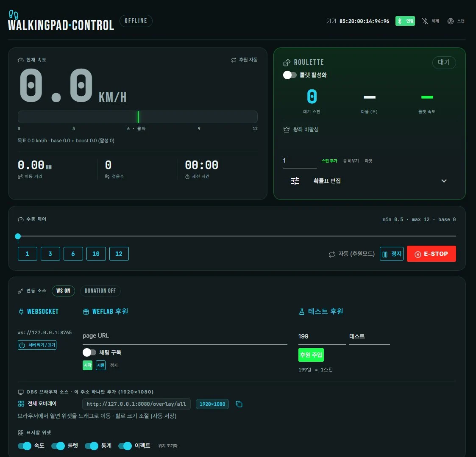The width and height of the screenshot is (476, 457).
Task: Click the overlay URL http://127.0.0.1:8080/overlay/all
Action: (x=136, y=404)
